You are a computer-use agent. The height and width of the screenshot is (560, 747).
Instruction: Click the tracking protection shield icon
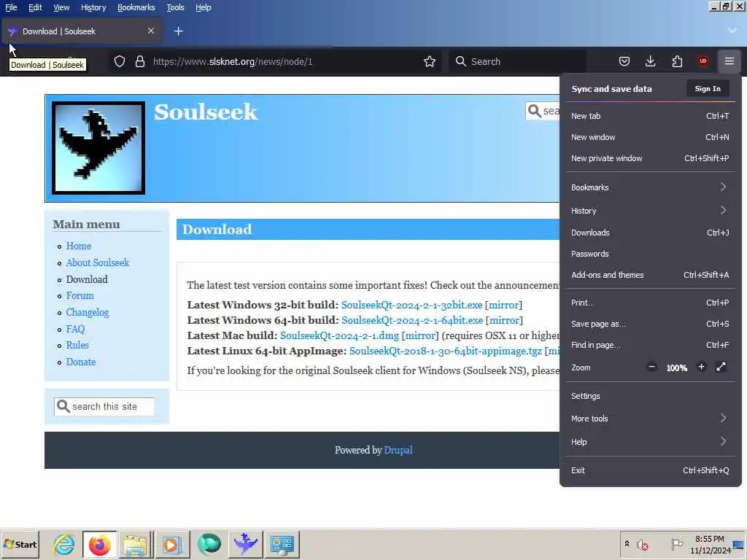[x=120, y=61]
